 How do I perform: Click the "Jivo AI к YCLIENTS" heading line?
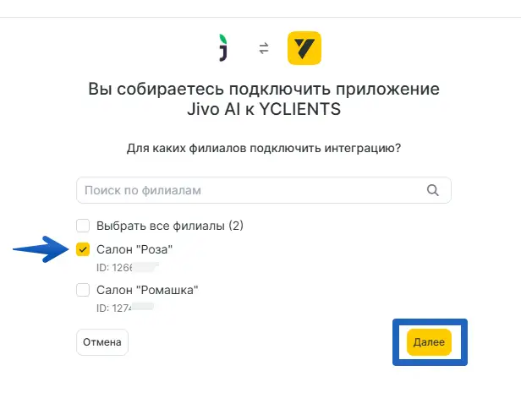click(x=265, y=110)
